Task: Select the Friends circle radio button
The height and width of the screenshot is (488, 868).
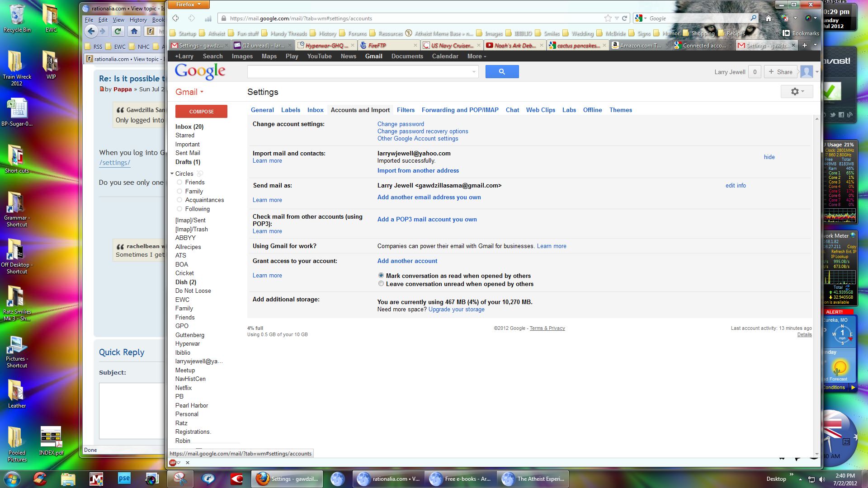Action: 179,182
